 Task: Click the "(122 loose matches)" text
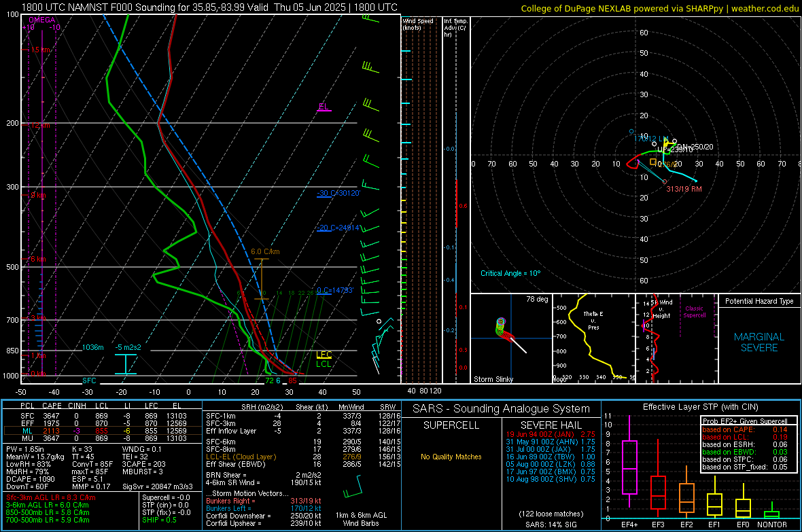pyautogui.click(x=551, y=514)
